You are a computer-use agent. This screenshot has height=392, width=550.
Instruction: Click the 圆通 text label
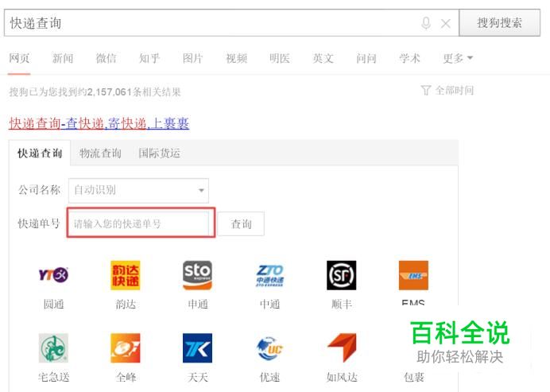(54, 305)
